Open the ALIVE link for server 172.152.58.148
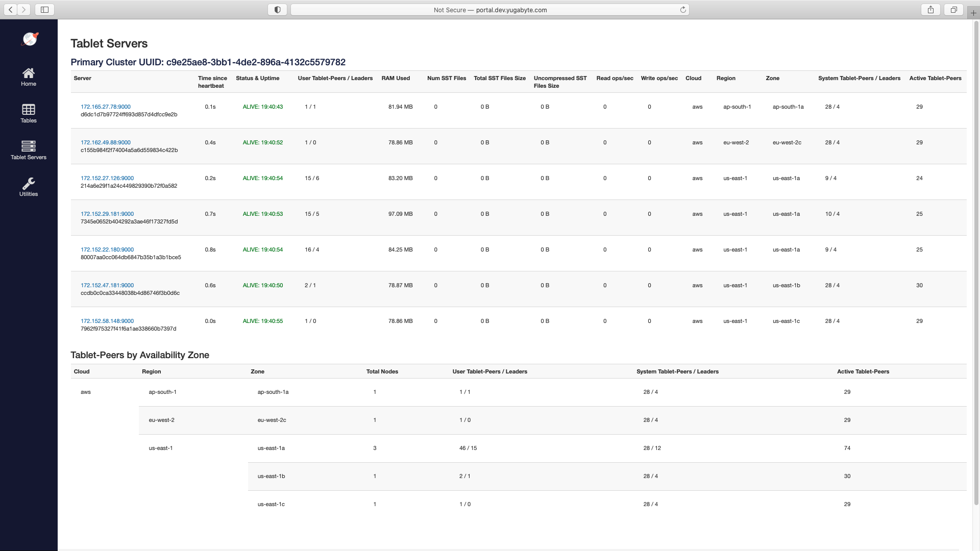 pos(262,321)
